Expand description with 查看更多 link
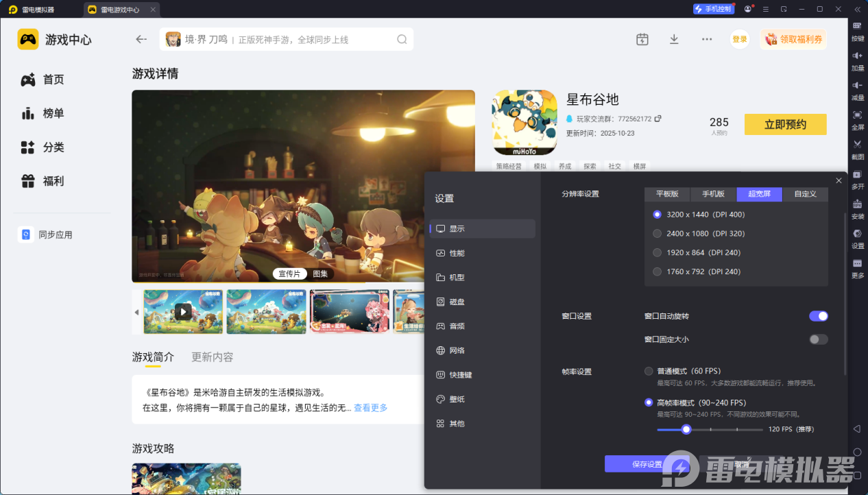868x495 pixels. [370, 408]
